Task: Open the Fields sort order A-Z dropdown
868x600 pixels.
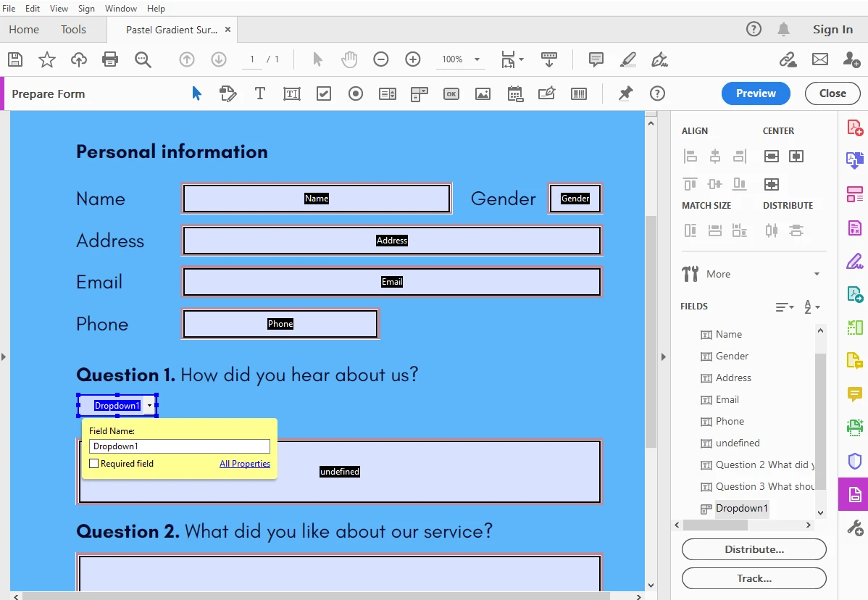Action: [811, 307]
